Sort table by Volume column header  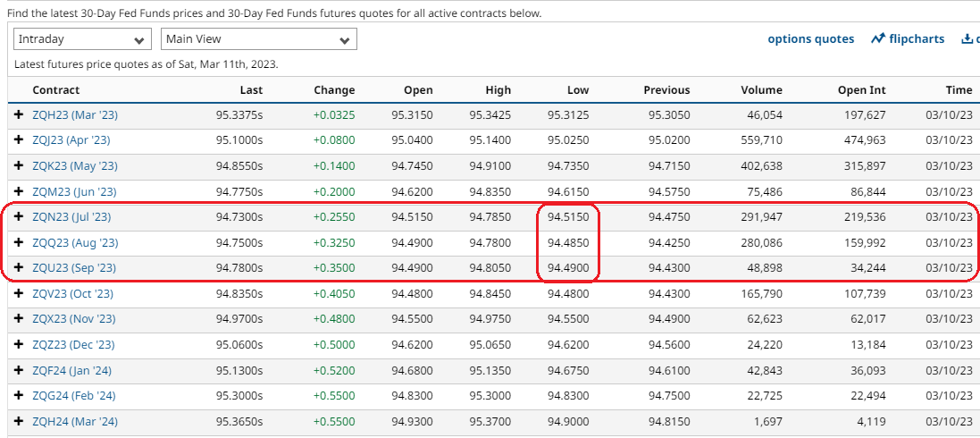point(761,90)
